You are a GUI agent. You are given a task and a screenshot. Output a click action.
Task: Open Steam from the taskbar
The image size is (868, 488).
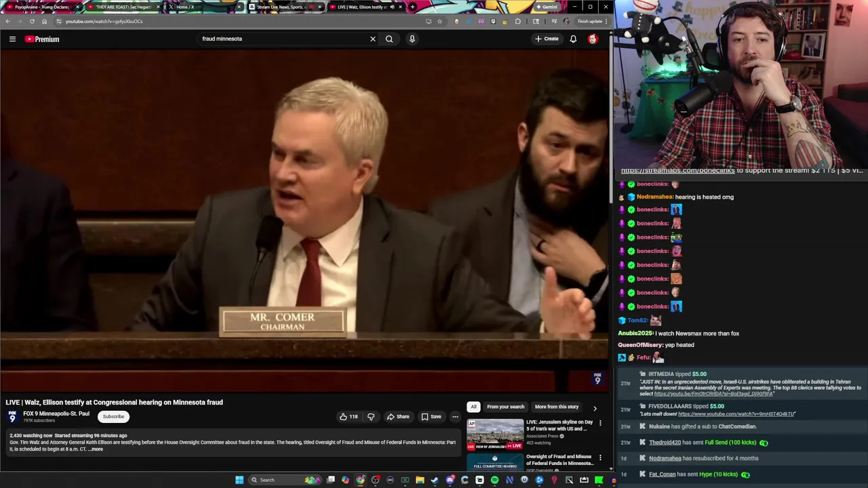[435, 480]
